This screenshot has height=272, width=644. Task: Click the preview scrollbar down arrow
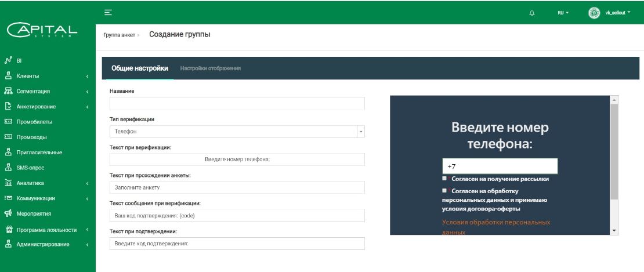(x=614, y=231)
